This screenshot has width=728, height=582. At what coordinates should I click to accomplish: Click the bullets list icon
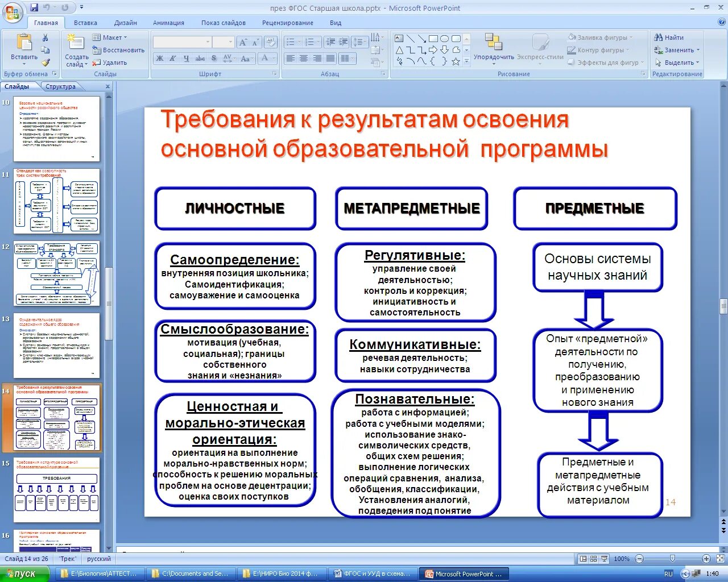[x=291, y=42]
